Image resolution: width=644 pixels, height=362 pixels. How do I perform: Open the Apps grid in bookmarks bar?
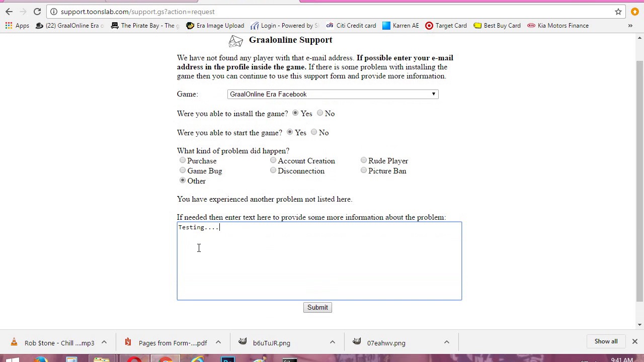tap(17, 26)
